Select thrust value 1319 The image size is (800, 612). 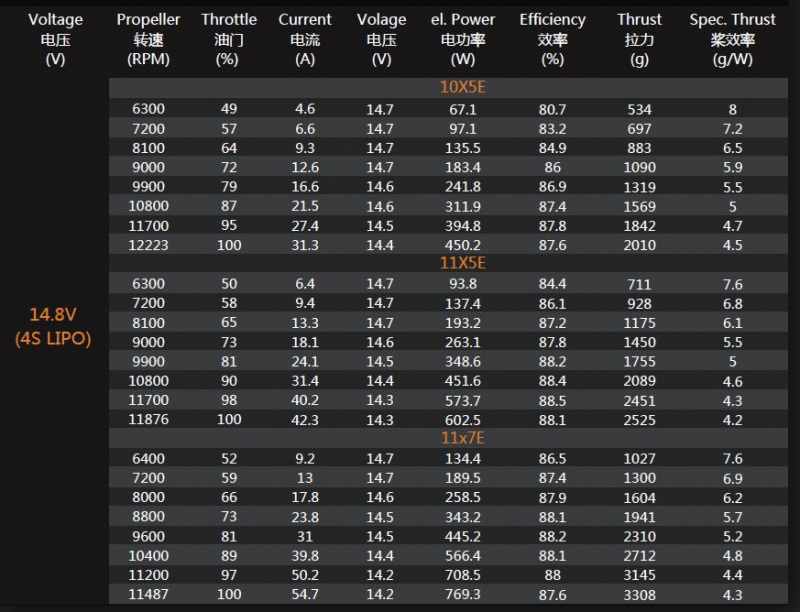pyautogui.click(x=639, y=187)
